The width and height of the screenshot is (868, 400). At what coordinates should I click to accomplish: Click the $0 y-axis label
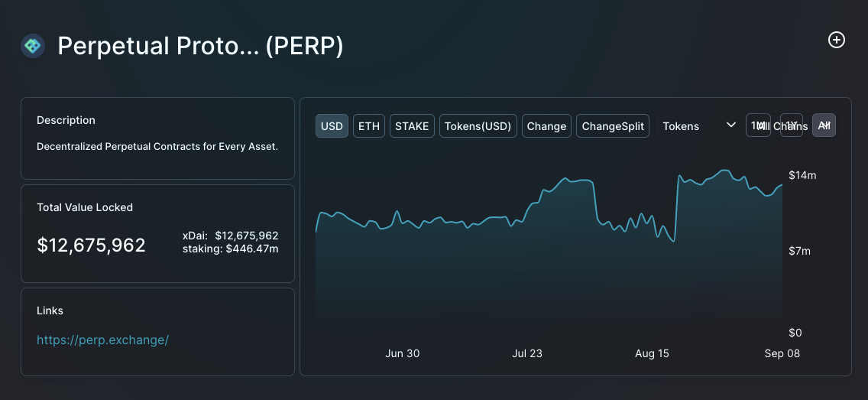pos(795,333)
